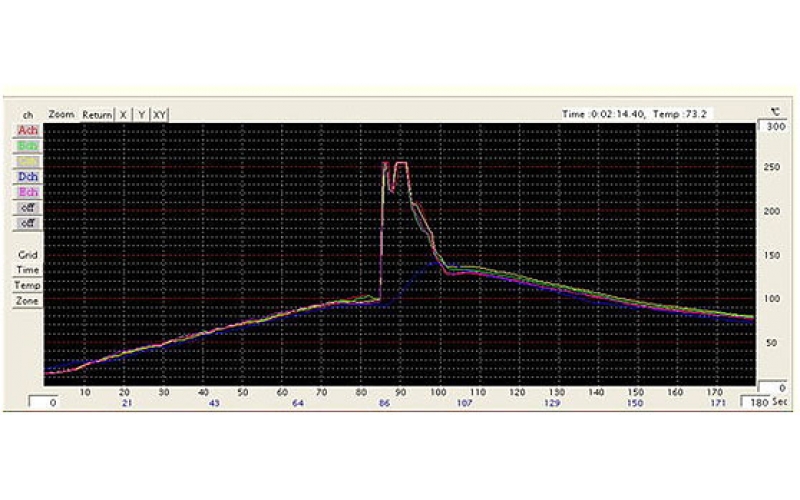This screenshot has width=800, height=500.
Task: Select the XY zoom mode
Action: click(x=159, y=115)
